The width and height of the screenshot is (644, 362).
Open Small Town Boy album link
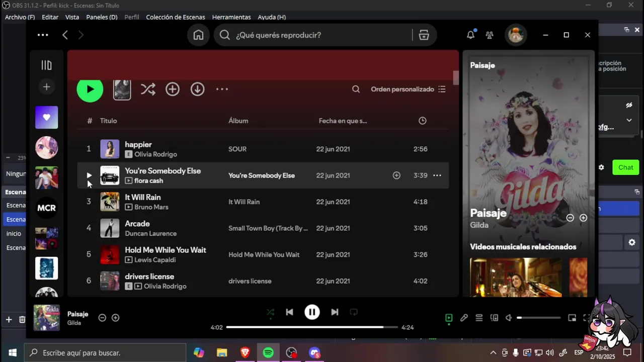click(x=268, y=228)
